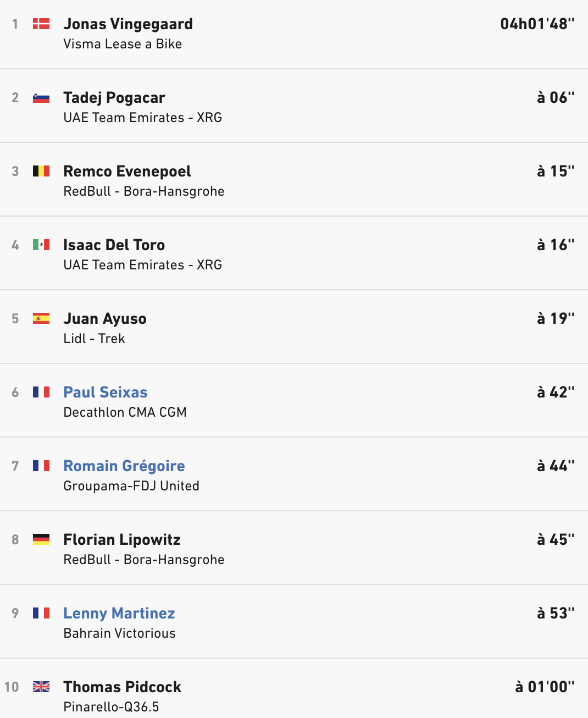The image size is (588, 718).
Task: Click the German flag beside Florian Lipowitz
Action: (41, 539)
